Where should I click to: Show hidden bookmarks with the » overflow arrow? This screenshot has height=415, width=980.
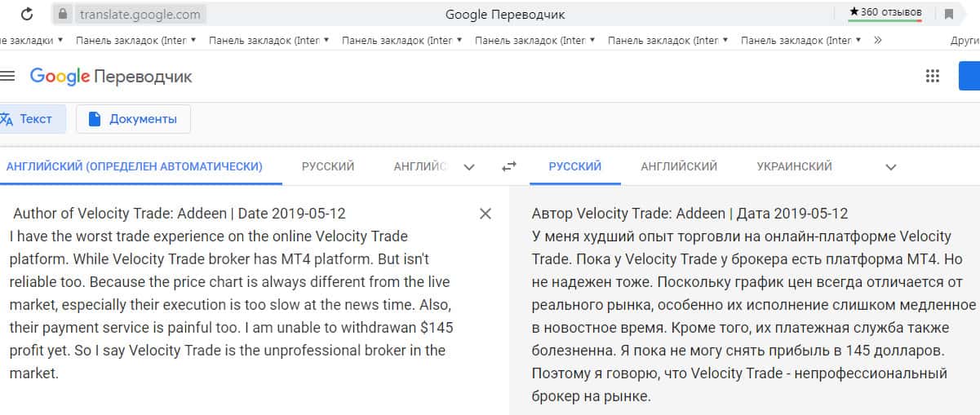(x=878, y=39)
